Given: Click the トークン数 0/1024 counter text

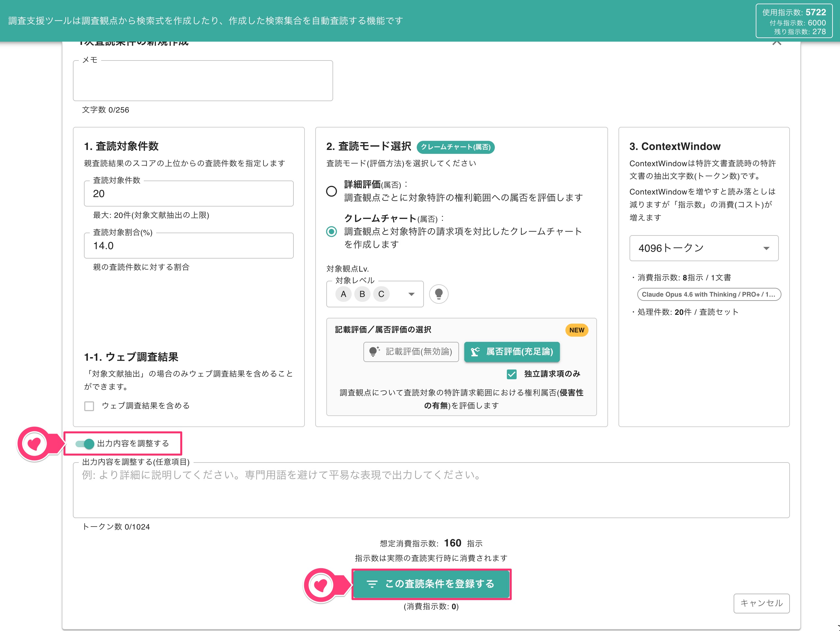Looking at the screenshot, I should pyautogui.click(x=116, y=527).
